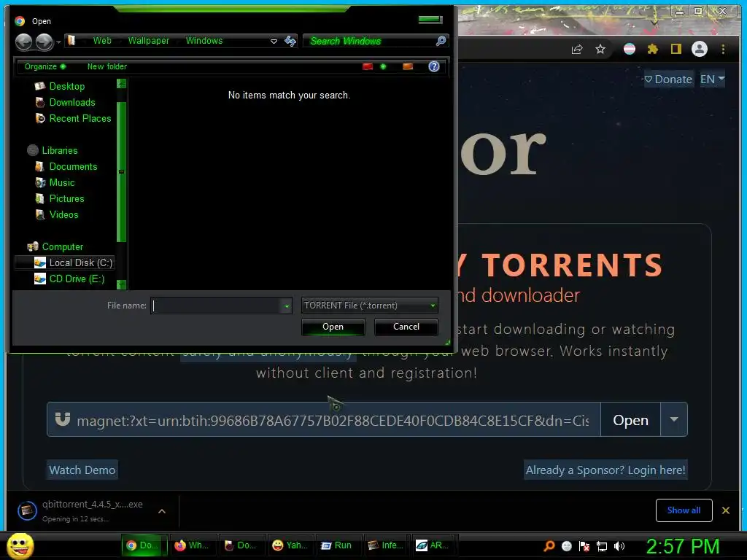Click the magnet link input field
Image resolution: width=747 pixels, height=560 pixels.
(333, 421)
